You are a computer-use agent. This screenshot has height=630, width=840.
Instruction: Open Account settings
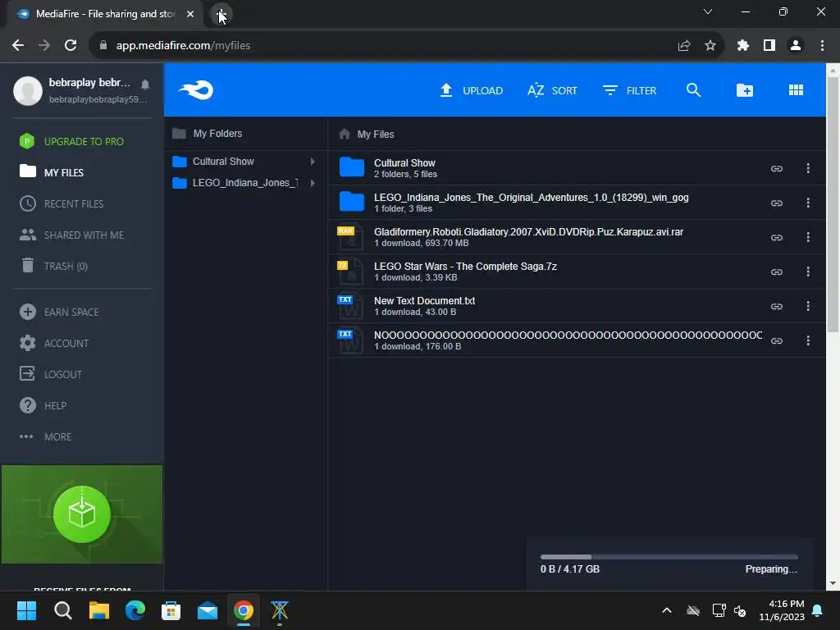tap(54, 343)
